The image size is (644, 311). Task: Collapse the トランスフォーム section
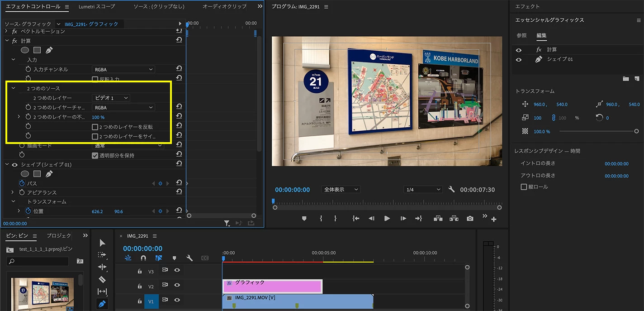[x=13, y=201]
